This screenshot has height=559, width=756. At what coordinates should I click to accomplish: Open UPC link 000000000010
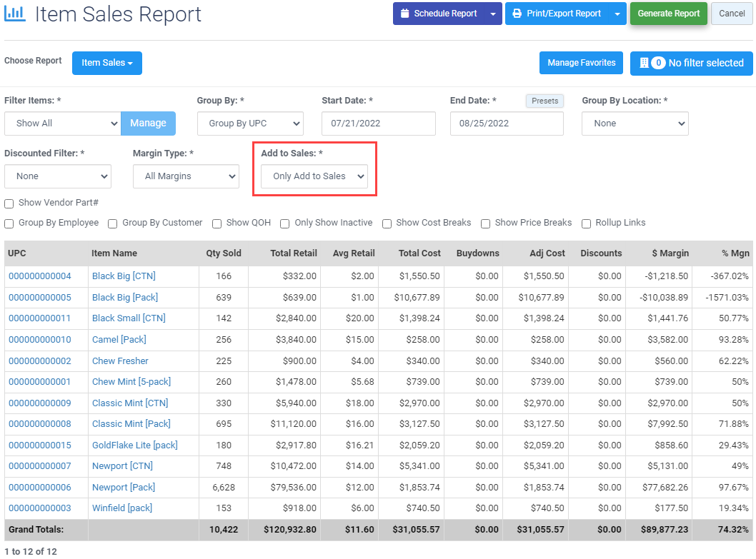(40, 340)
